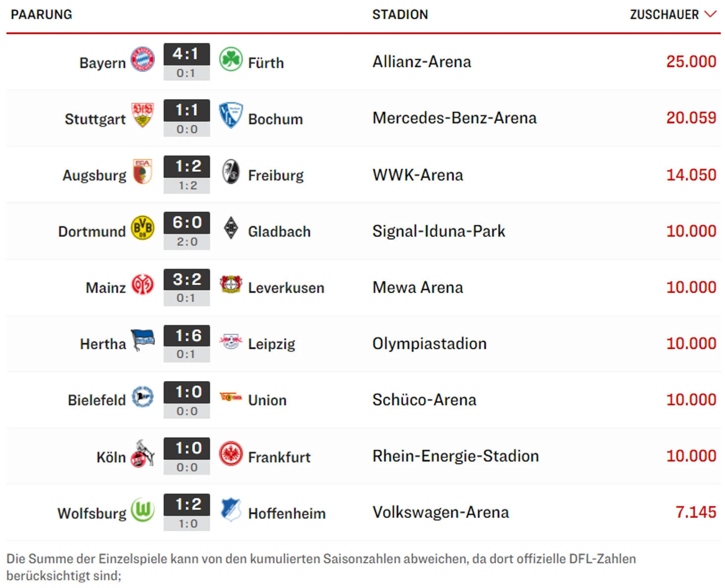Image resolution: width=725 pixels, height=588 pixels.
Task: Click the Bayer Leverkusen crest
Action: point(231,284)
